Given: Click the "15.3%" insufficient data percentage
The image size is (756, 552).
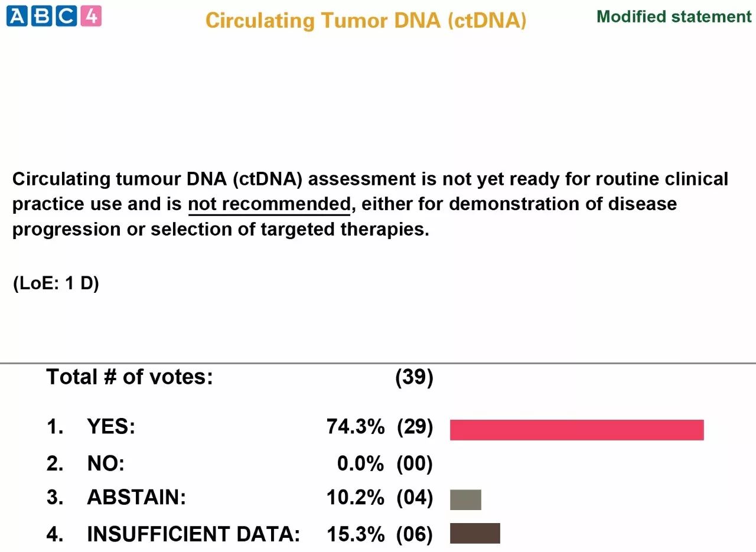Looking at the screenshot, I should coord(355,534).
